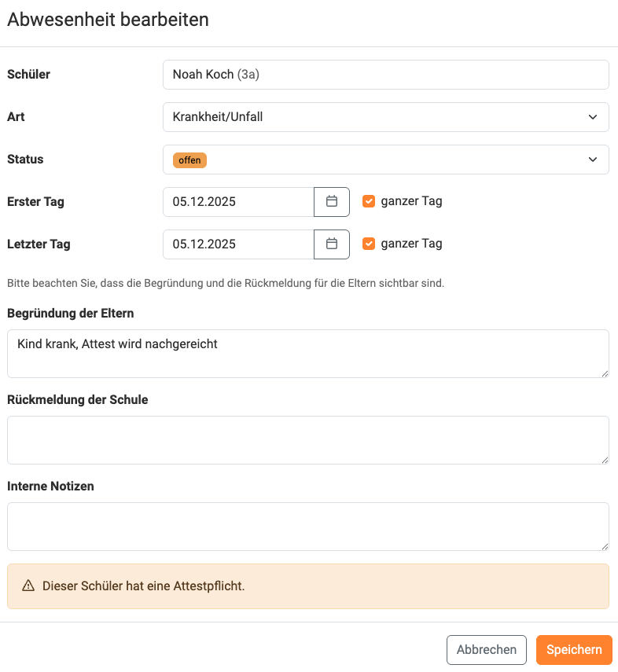Select the orange 'offen' status badge

189,160
